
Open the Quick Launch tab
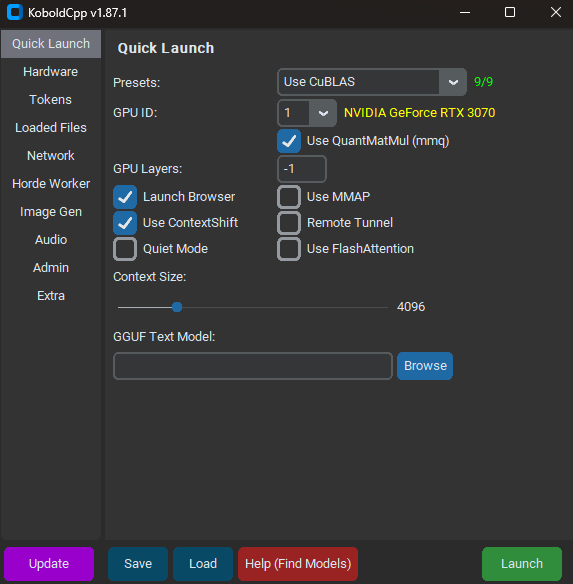pos(51,44)
